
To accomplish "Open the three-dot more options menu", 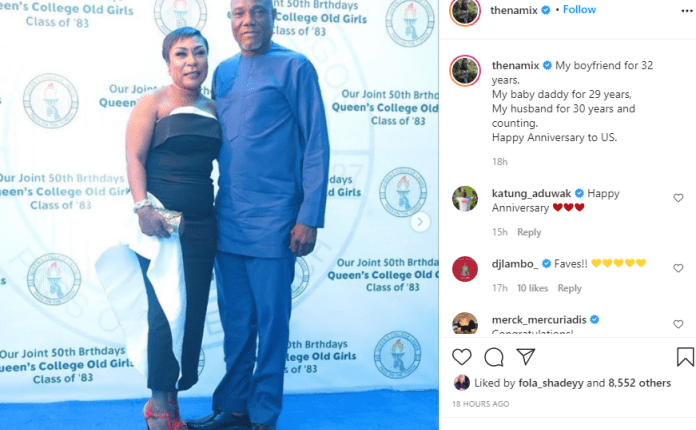I will click(x=687, y=11).
